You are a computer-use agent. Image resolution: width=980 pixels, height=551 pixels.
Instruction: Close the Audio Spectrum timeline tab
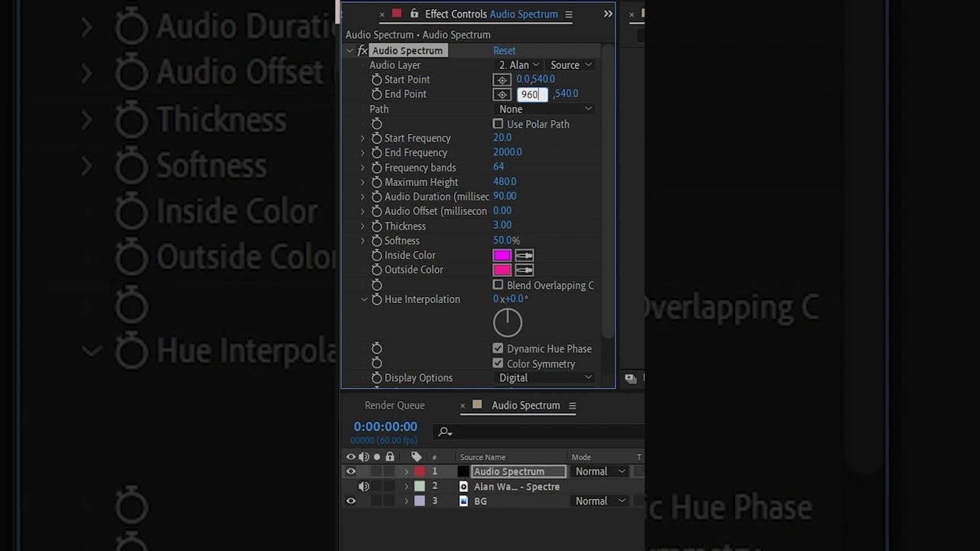click(462, 406)
